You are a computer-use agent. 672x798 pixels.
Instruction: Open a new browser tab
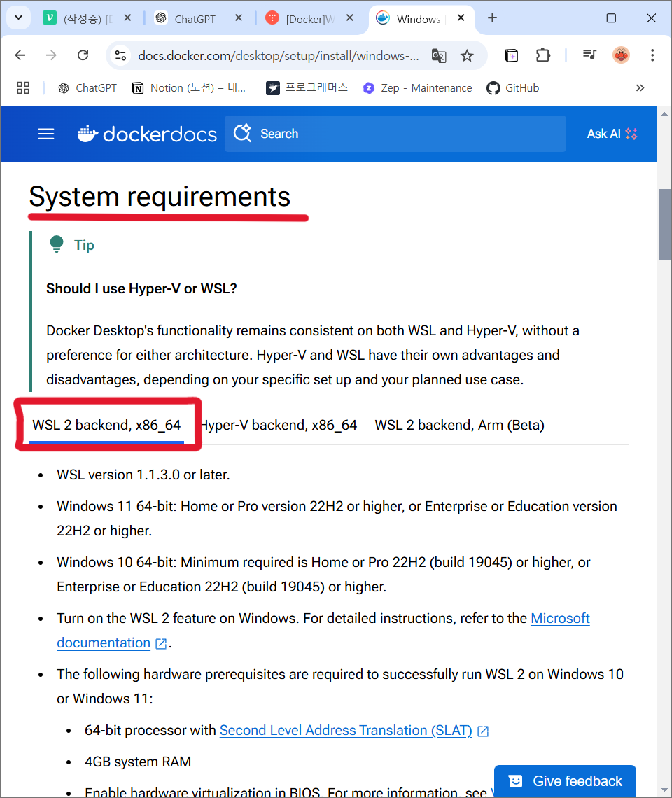(492, 17)
